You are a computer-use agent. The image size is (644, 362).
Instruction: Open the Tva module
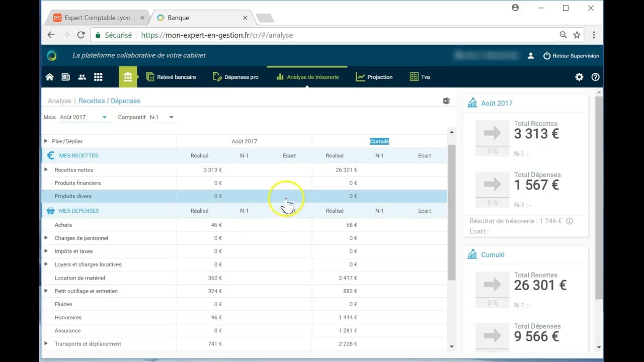(x=419, y=77)
